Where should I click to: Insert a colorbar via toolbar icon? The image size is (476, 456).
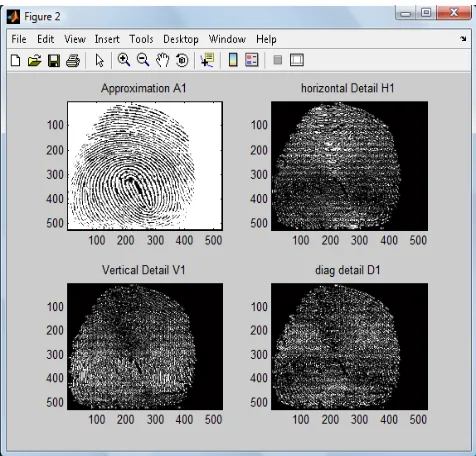233,60
